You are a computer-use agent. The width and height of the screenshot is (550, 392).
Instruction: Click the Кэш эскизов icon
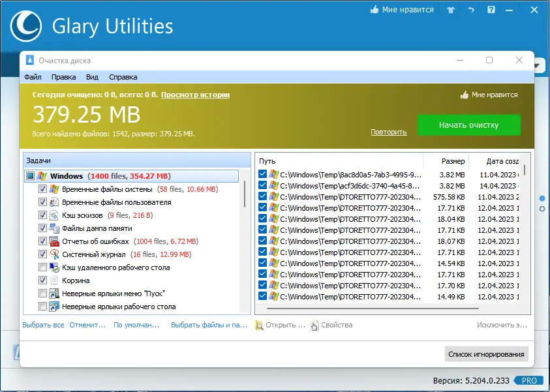pyautogui.click(x=54, y=215)
